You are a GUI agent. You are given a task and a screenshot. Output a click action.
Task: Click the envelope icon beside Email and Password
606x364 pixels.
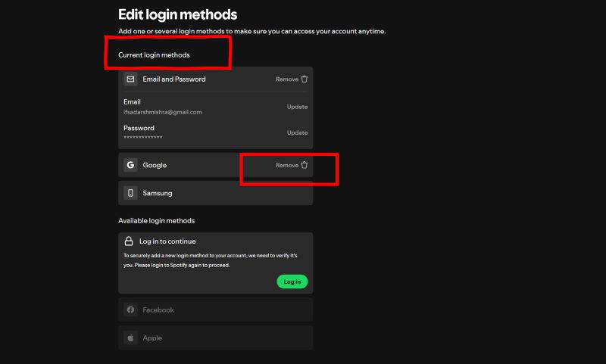point(130,79)
